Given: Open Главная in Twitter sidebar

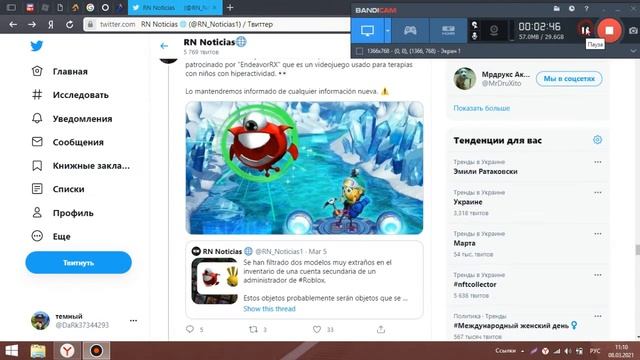Looking at the screenshot, I should coord(60,71).
